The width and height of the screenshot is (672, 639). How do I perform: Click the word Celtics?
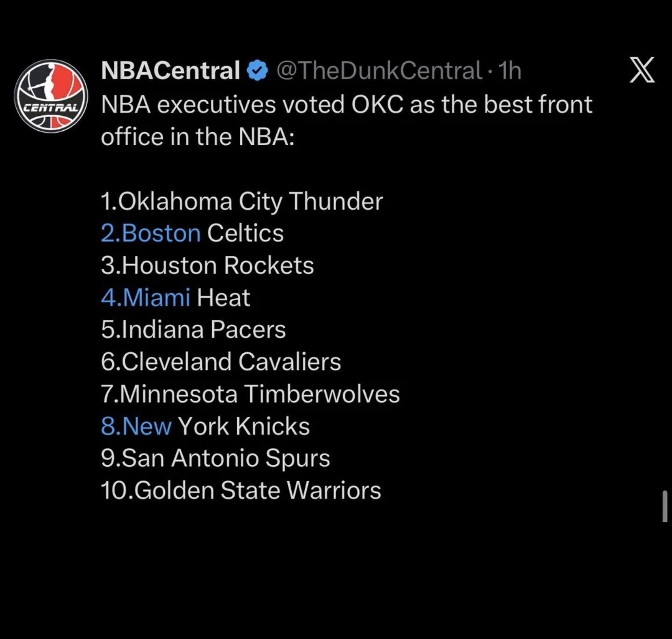[x=245, y=233]
